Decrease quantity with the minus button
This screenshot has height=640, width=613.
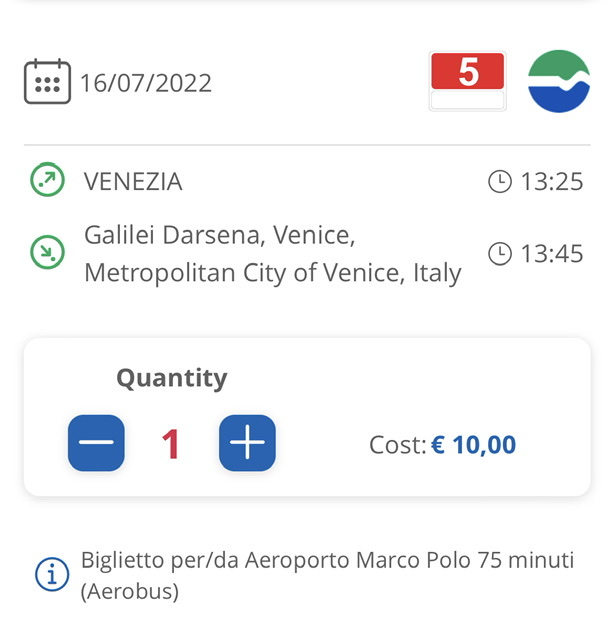(96, 443)
